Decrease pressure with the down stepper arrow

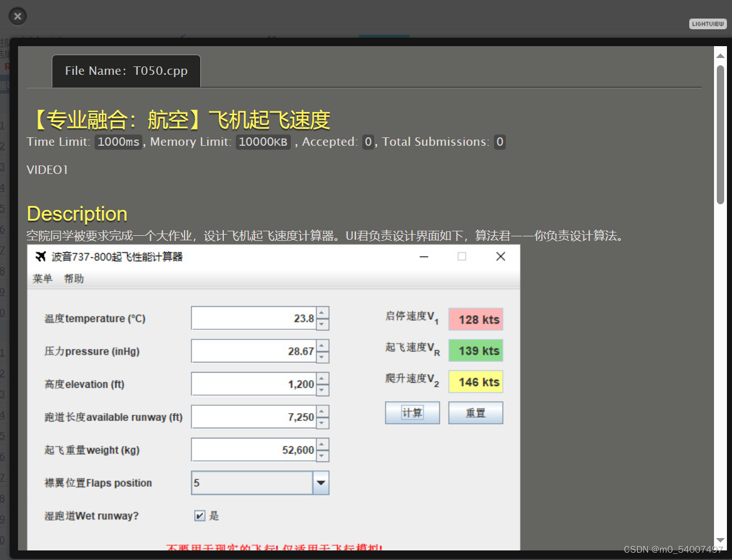322,357
